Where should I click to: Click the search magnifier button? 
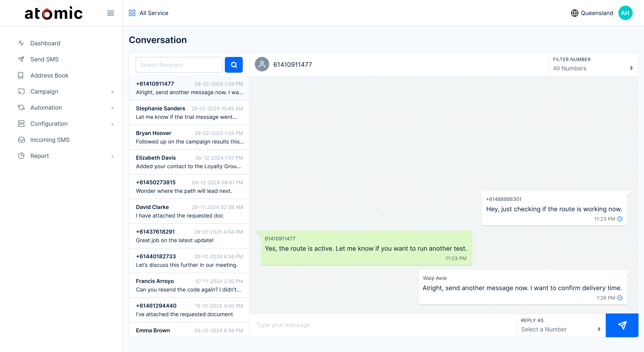coord(234,65)
